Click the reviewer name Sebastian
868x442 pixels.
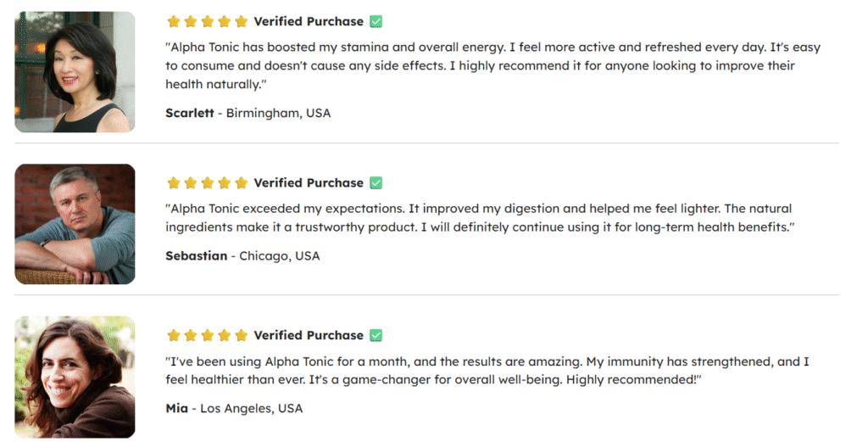pos(197,256)
